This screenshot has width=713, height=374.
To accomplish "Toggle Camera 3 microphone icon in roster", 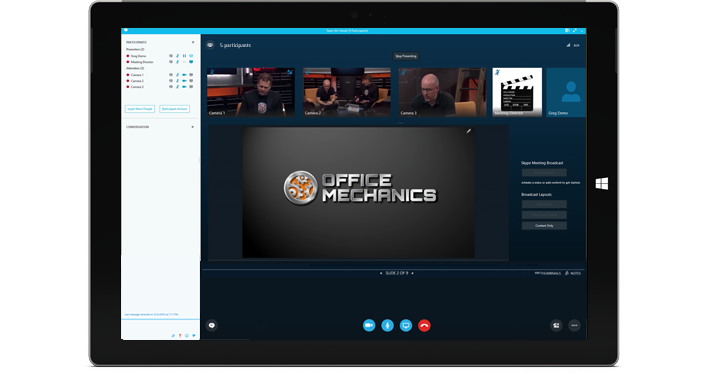I will pyautogui.click(x=178, y=86).
